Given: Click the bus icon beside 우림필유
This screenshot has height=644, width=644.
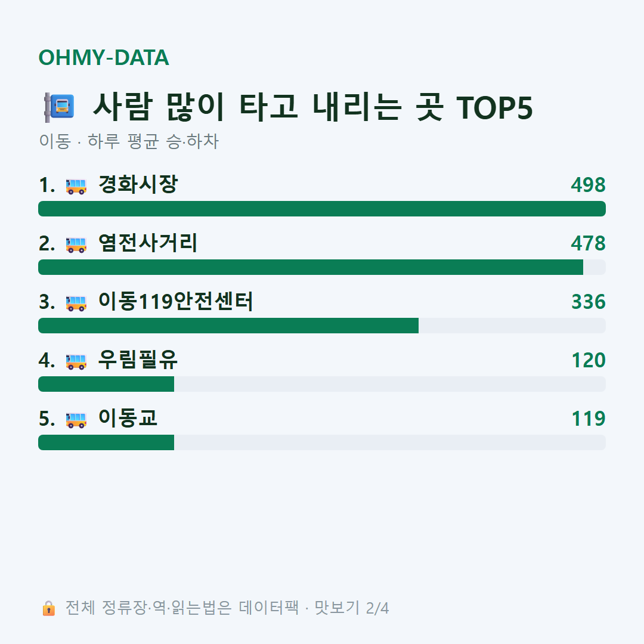Looking at the screenshot, I should pyautogui.click(x=76, y=361).
